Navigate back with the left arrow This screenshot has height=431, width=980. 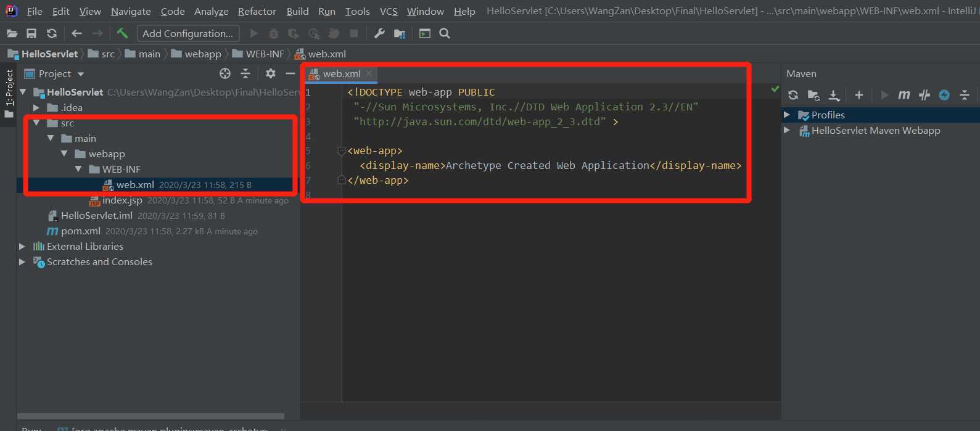(76, 33)
